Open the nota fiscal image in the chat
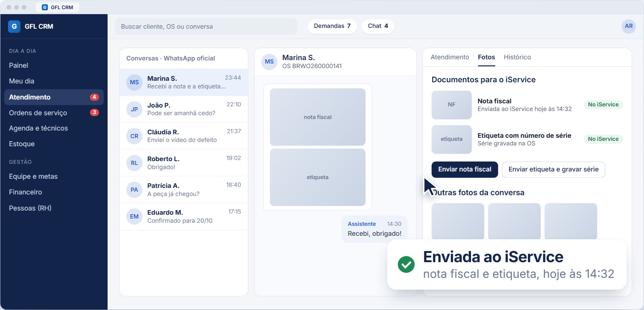 click(318, 117)
